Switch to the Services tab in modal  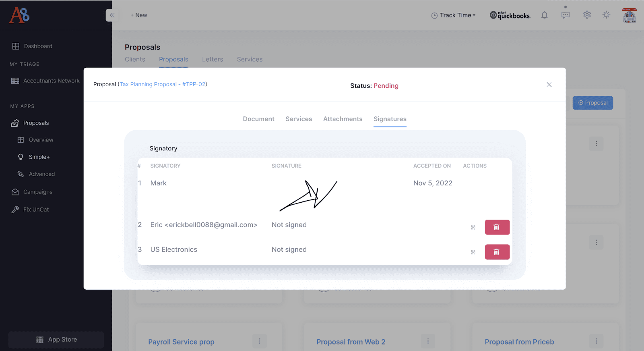[299, 119]
